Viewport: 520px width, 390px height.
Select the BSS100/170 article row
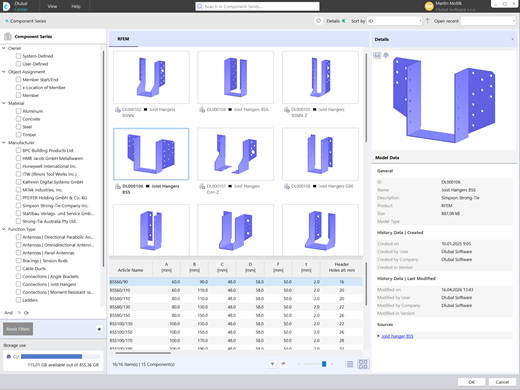coord(236,340)
